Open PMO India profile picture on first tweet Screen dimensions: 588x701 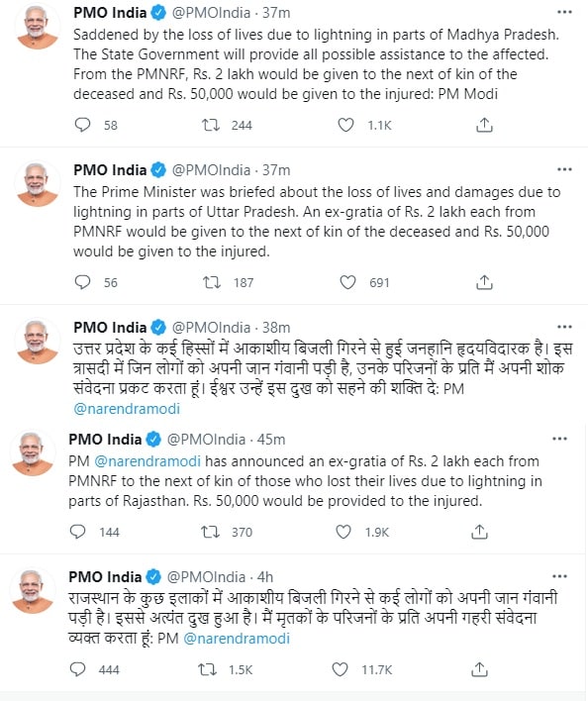click(x=38, y=26)
